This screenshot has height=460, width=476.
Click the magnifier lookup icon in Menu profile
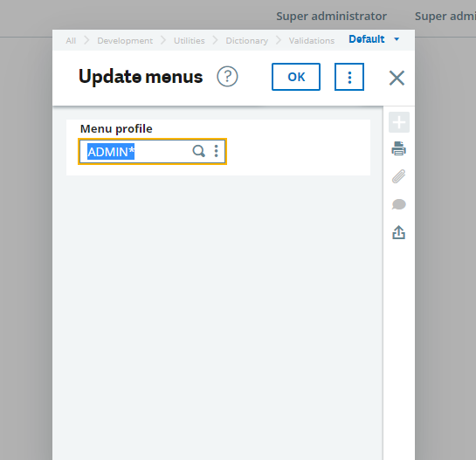199,151
